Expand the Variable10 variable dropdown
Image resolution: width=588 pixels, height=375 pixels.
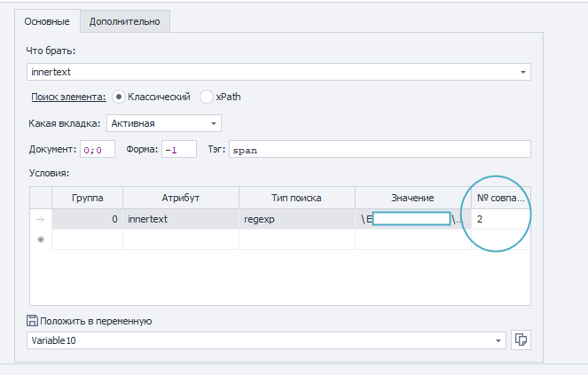498,340
